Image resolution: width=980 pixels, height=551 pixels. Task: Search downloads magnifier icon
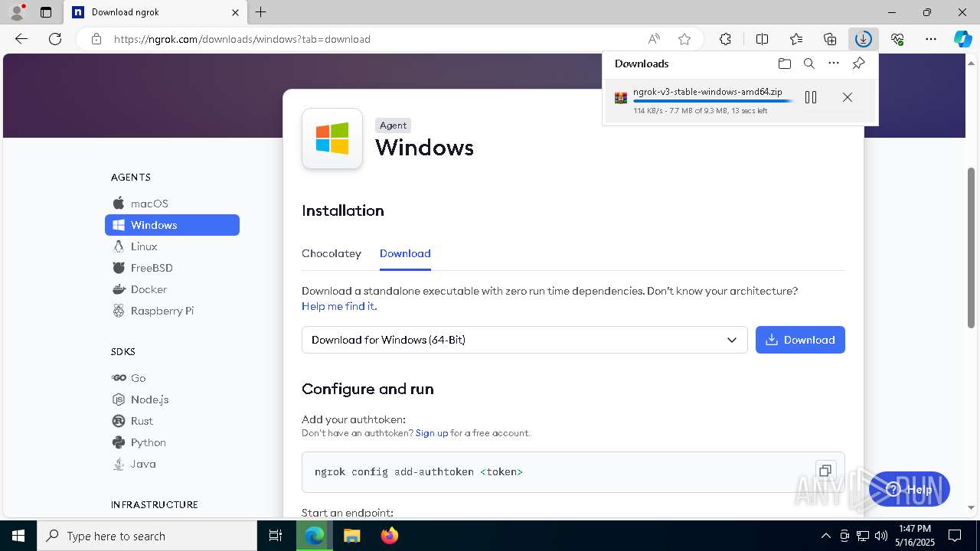tap(809, 64)
